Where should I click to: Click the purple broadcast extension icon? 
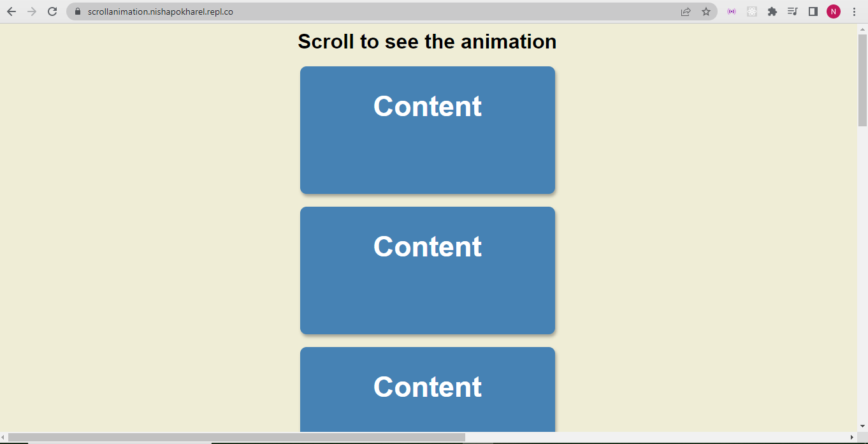coord(731,11)
